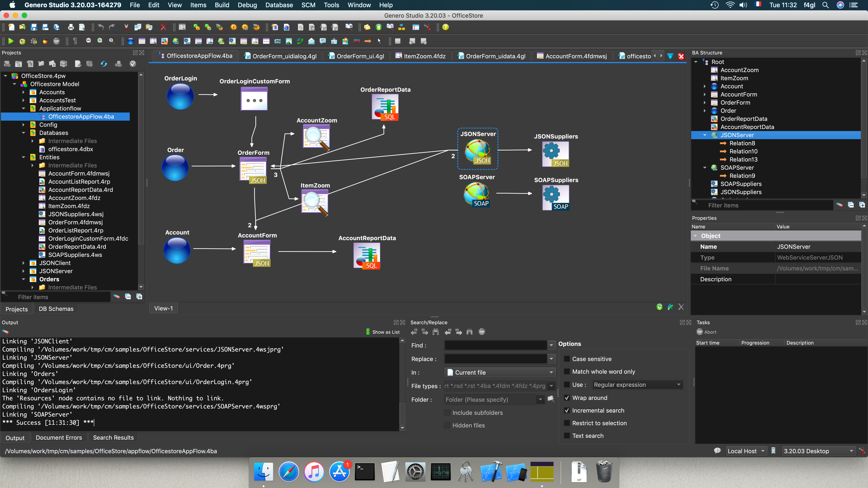
Task: Switch to the Document Errors tab
Action: (59, 438)
